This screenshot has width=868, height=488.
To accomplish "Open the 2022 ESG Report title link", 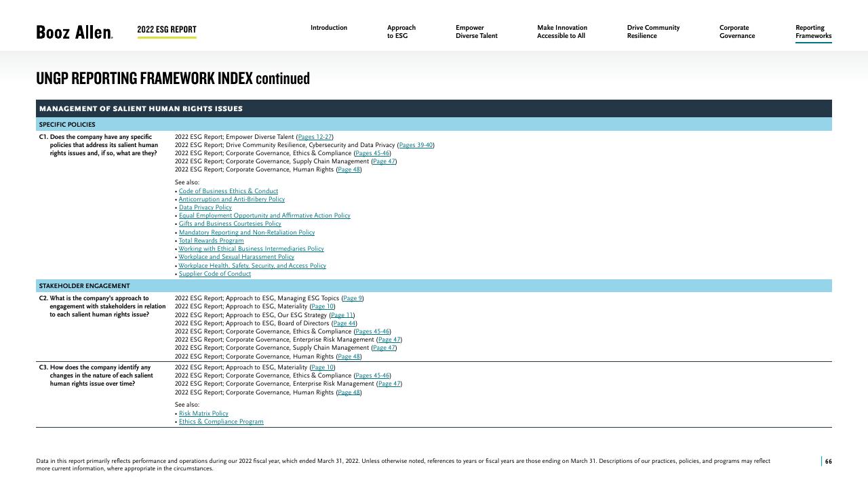I will point(167,30).
